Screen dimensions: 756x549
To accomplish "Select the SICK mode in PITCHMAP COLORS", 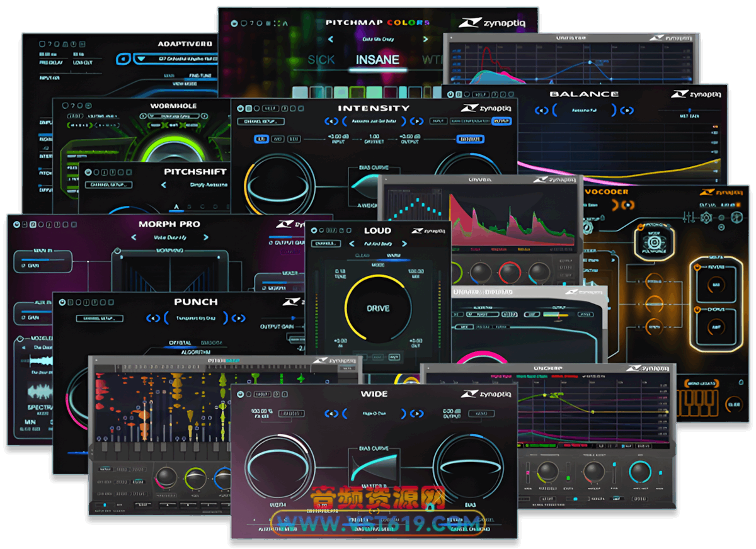I will click(x=321, y=60).
